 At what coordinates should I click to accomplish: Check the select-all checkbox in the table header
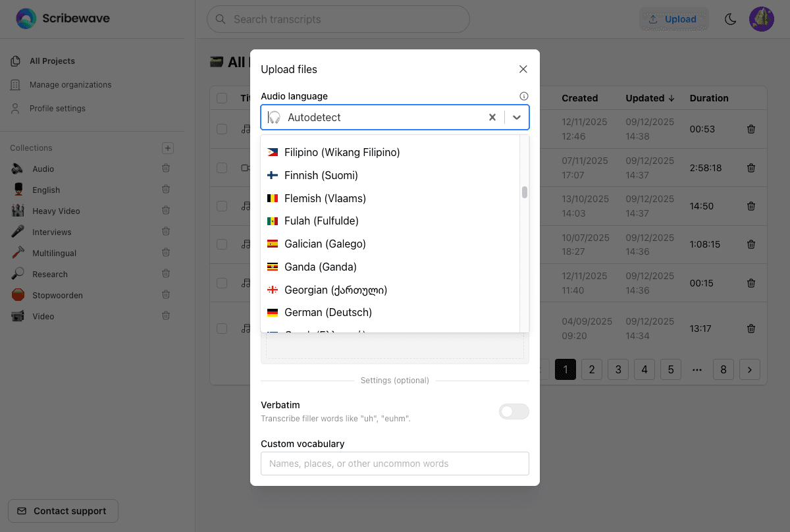coord(221,97)
